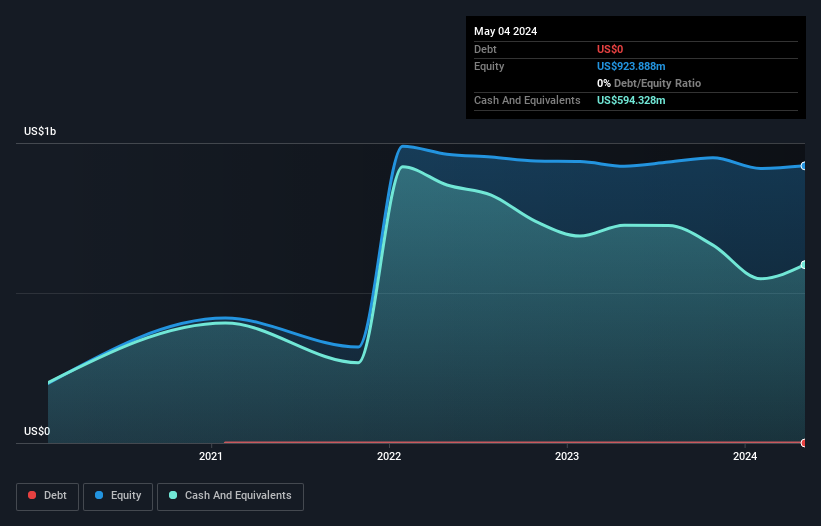Click the May 04 2024 tooltip date
The height and width of the screenshot is (526, 821).
pos(505,31)
